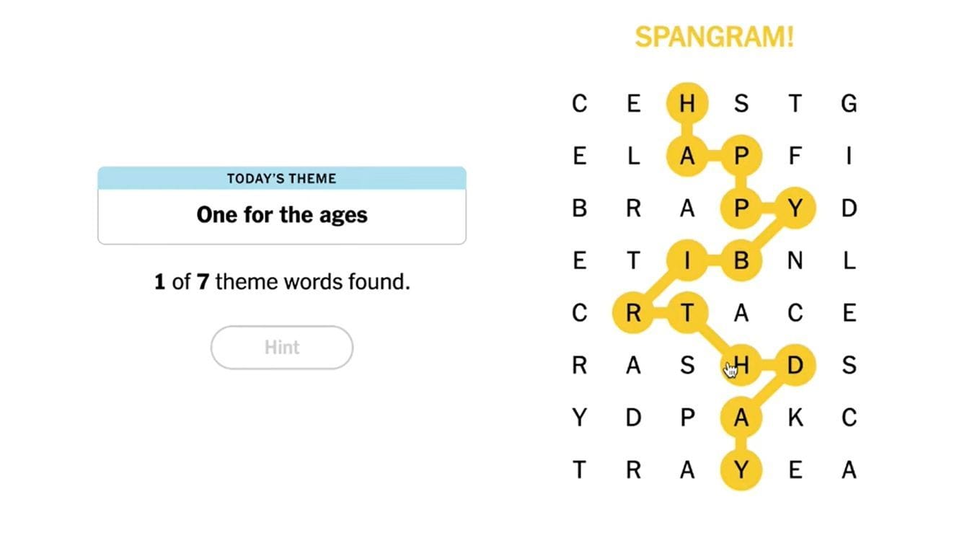Pick the letter F in the second row

[795, 156]
